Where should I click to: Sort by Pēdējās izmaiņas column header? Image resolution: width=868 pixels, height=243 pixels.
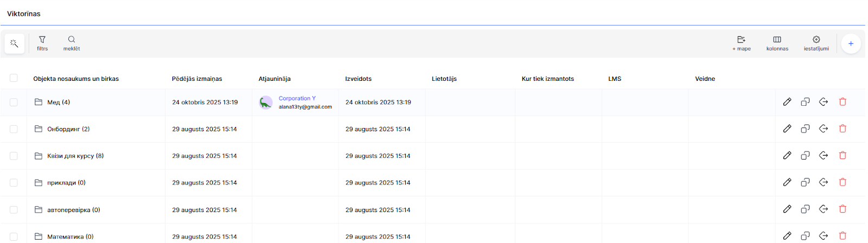pos(197,79)
